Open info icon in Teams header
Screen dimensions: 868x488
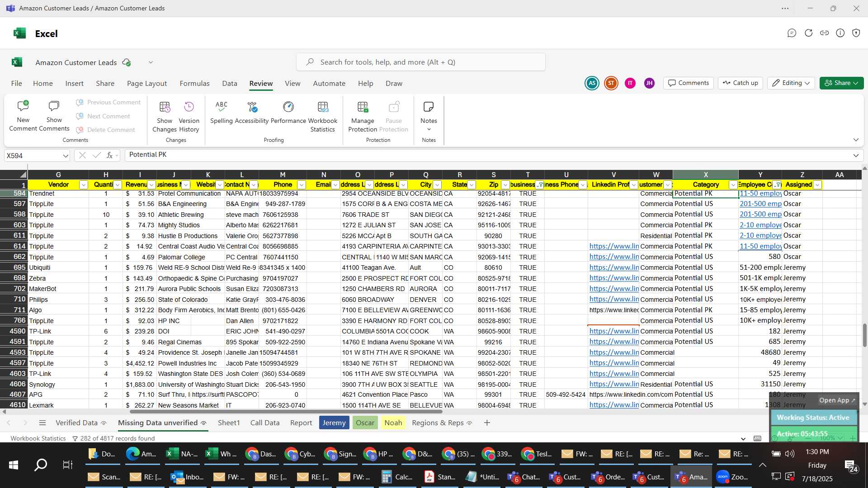[x=840, y=33]
